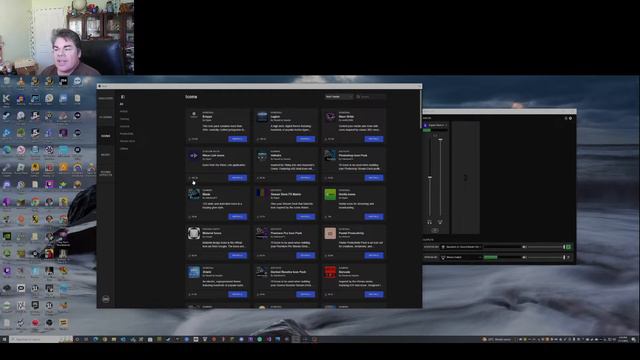
Task: Filter icon packs by Utilities category
Action: coord(124,149)
